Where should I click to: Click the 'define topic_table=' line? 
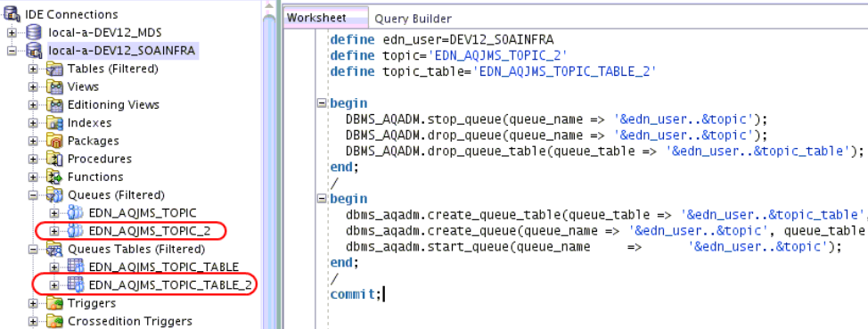(x=493, y=71)
